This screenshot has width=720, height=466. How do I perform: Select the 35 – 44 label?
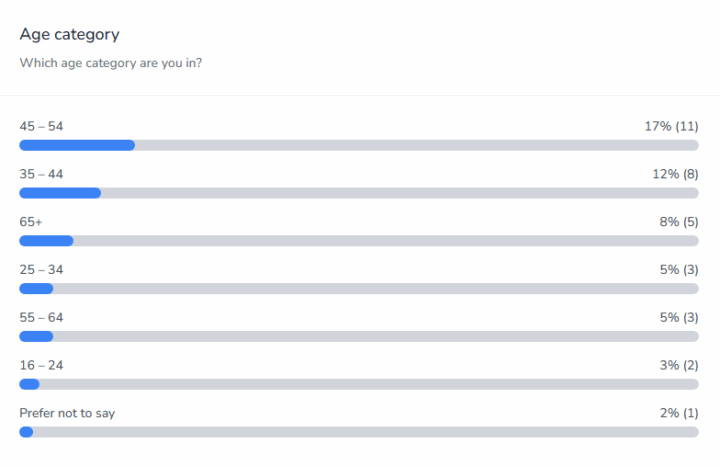click(41, 174)
